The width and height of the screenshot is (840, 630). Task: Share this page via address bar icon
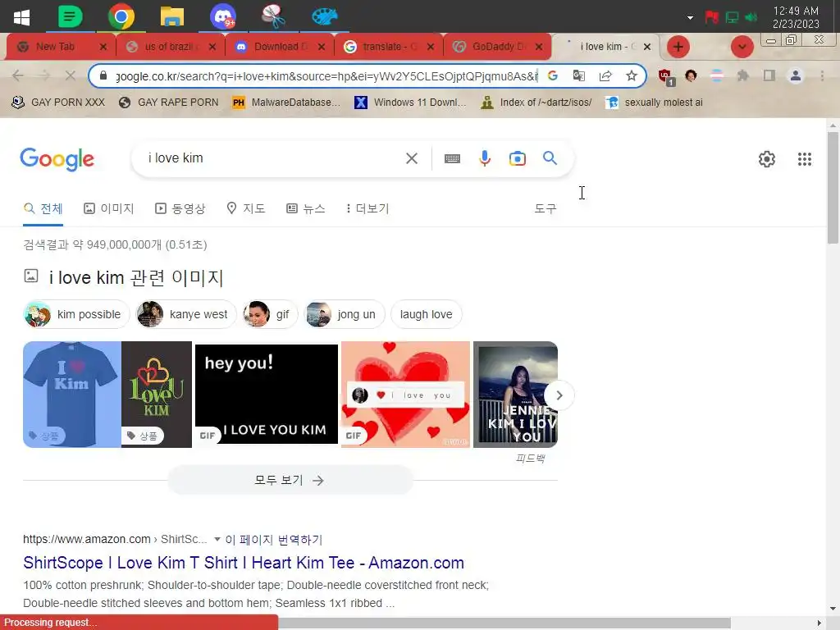605,76
